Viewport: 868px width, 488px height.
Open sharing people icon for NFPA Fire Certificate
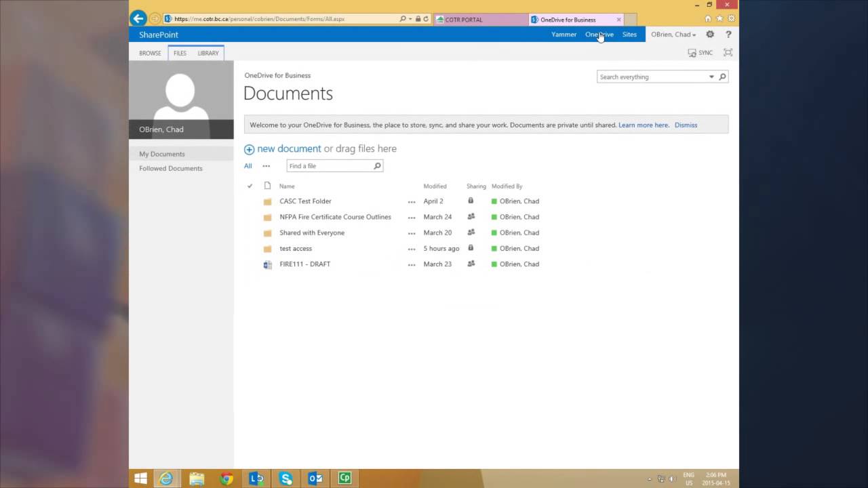(x=471, y=217)
